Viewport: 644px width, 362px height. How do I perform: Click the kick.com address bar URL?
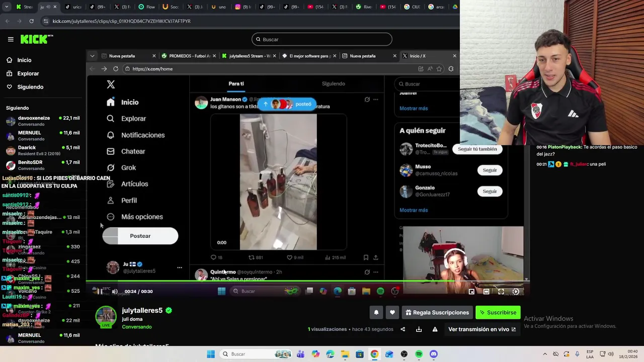click(121, 21)
